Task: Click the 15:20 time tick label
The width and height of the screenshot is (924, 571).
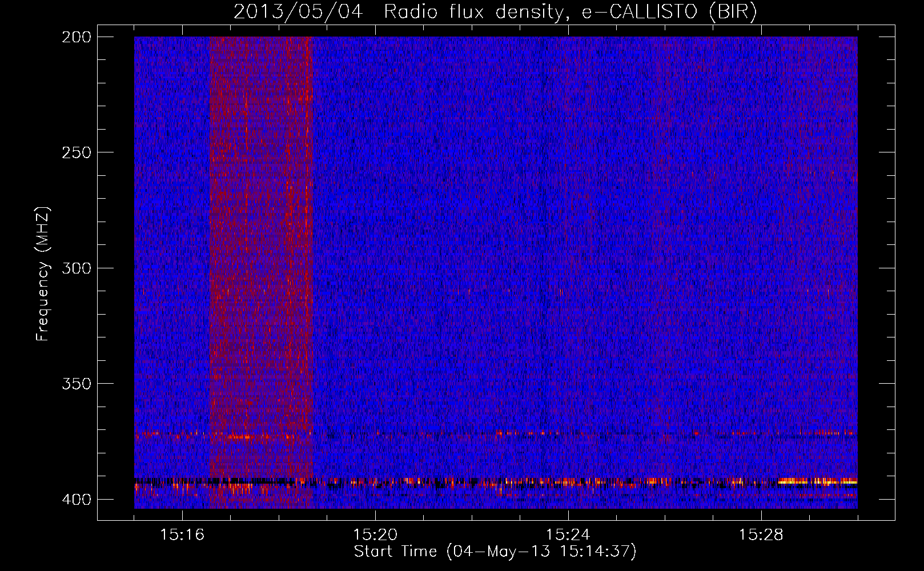Action: [375, 534]
